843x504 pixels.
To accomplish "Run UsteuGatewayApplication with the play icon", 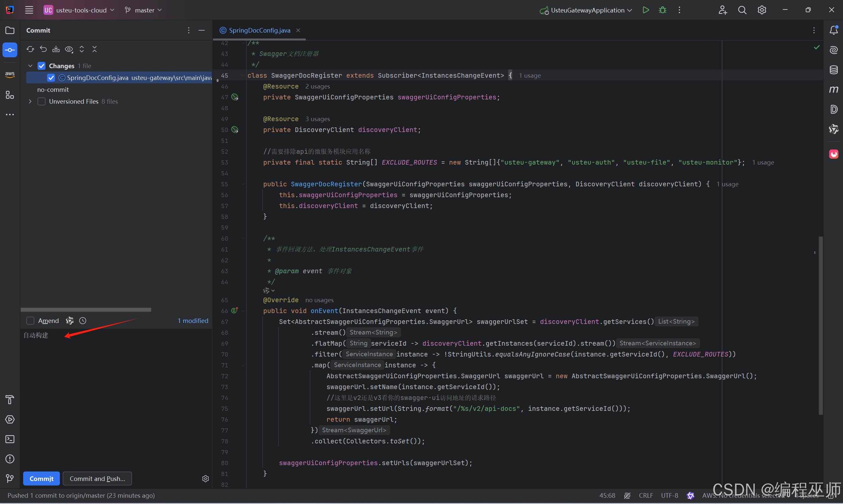I will coord(646,10).
